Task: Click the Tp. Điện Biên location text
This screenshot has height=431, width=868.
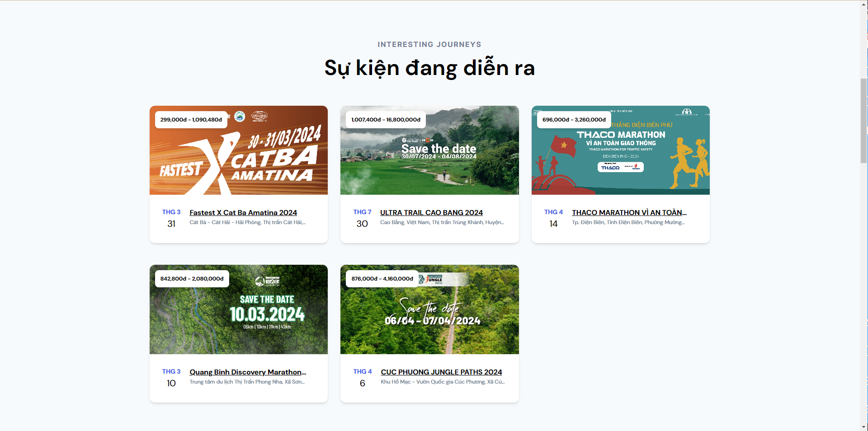Action: click(628, 222)
